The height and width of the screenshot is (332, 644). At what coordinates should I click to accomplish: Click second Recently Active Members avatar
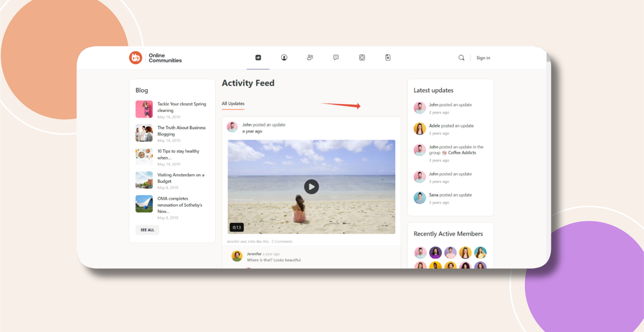click(435, 253)
